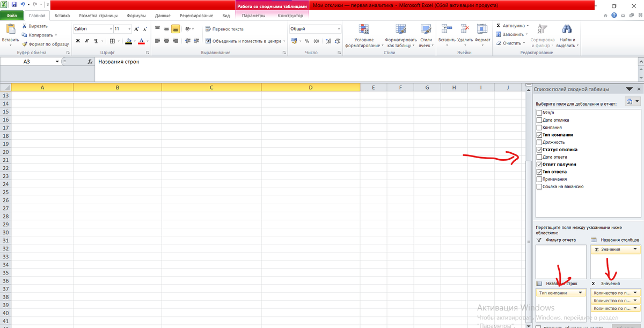The height and width of the screenshot is (328, 644).
Task: Click Merge and Center (Объединить и поместить в центре)
Action: click(x=245, y=41)
